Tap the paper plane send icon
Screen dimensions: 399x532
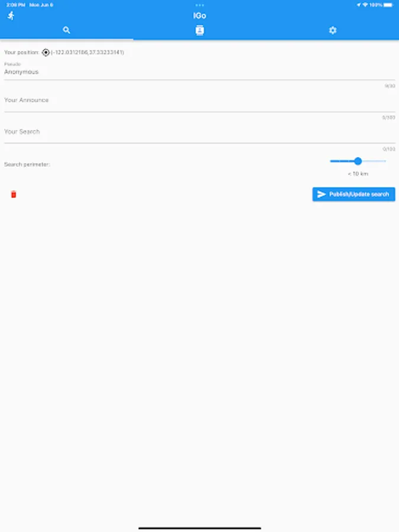321,194
